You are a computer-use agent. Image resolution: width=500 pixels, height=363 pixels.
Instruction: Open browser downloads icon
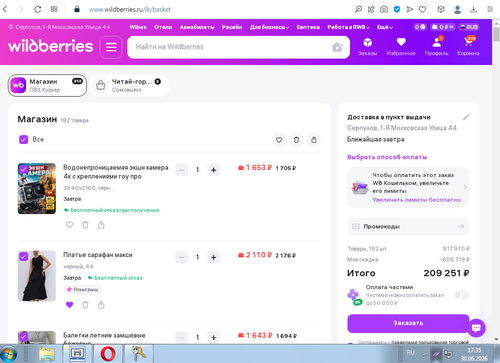(x=473, y=9)
